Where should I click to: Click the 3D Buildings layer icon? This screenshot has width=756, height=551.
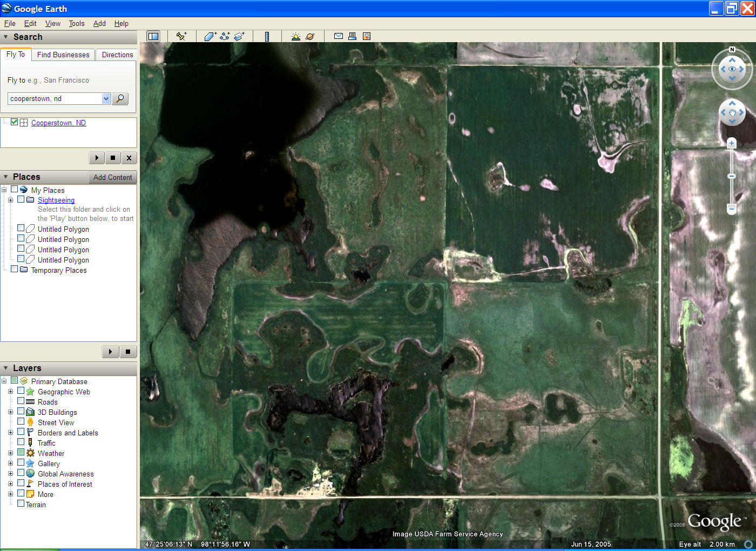tap(30, 412)
